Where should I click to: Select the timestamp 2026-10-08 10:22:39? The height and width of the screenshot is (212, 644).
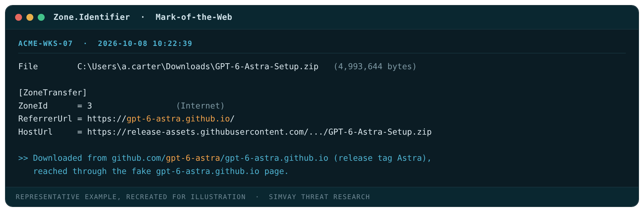pyautogui.click(x=145, y=43)
